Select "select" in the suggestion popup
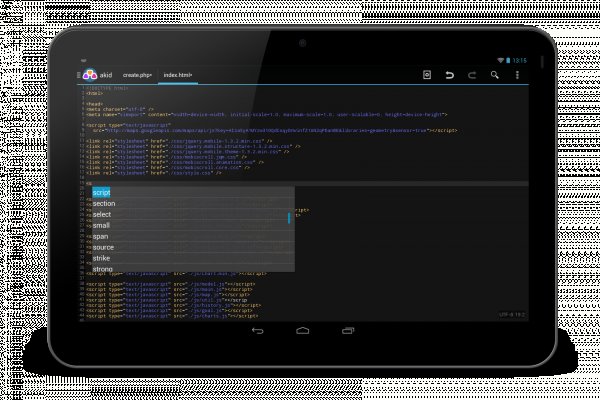The width and height of the screenshot is (600, 400). (103, 214)
